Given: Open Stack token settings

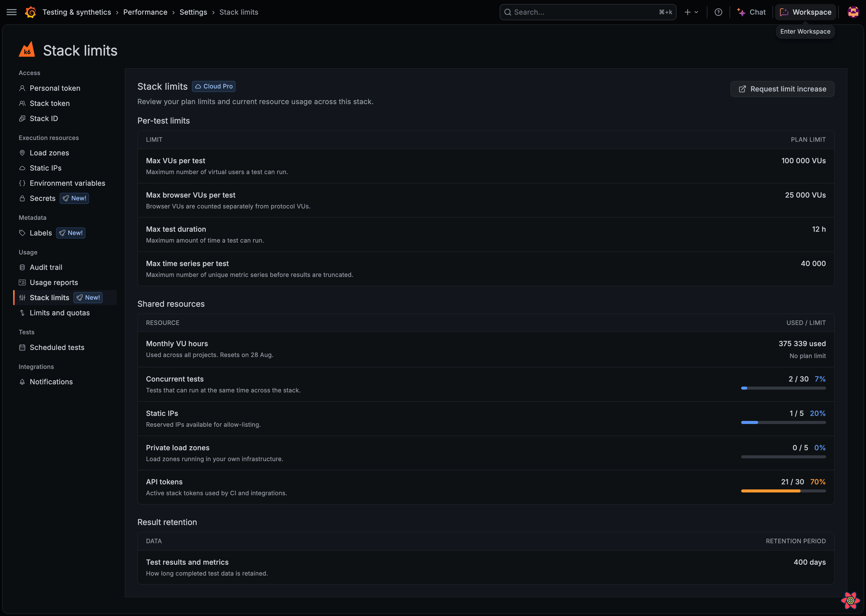Looking at the screenshot, I should coord(50,104).
